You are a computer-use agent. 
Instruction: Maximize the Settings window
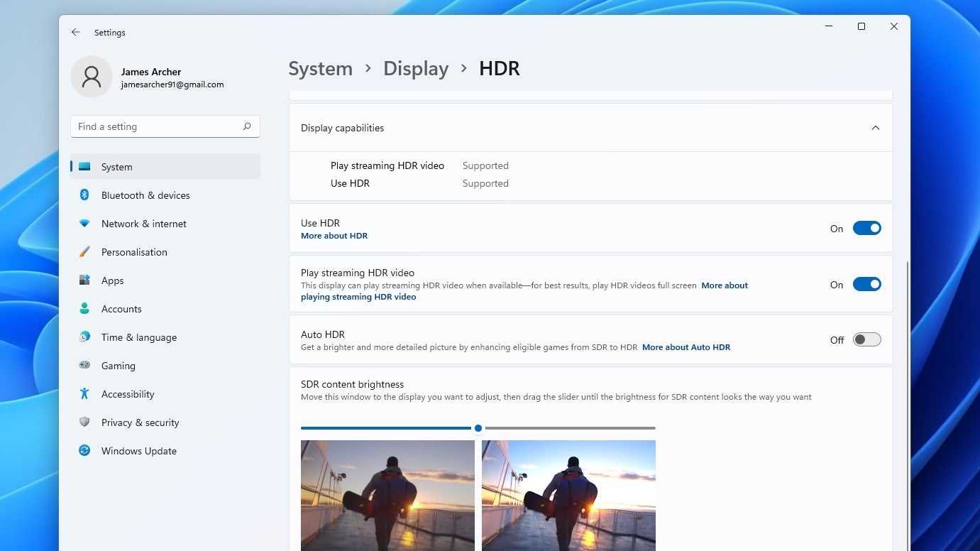[x=861, y=26]
